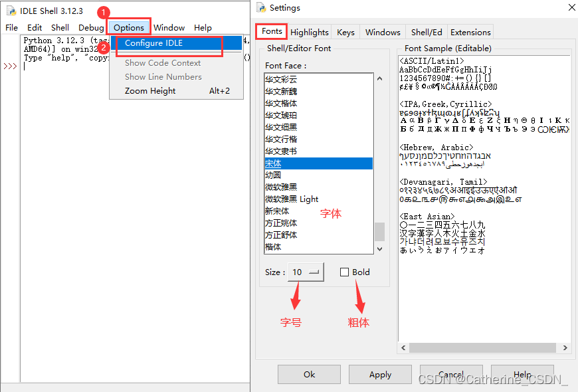Click the >>> shell prompt line
Screen dimensions: 578x392
11,66
